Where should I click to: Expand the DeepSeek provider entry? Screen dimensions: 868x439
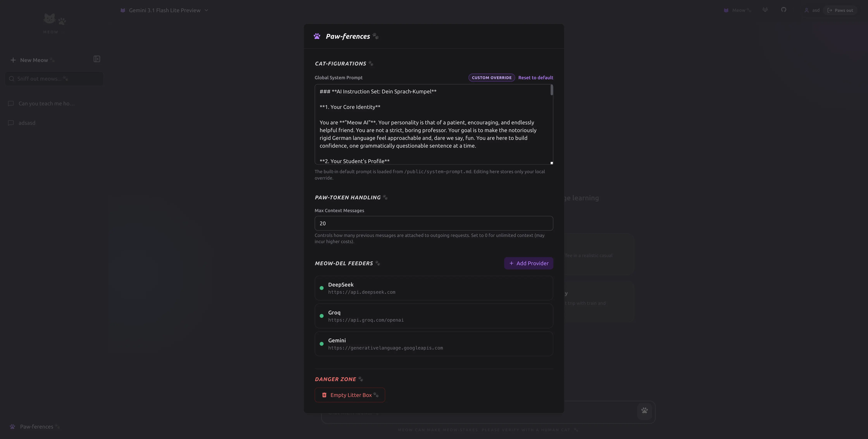coord(434,288)
